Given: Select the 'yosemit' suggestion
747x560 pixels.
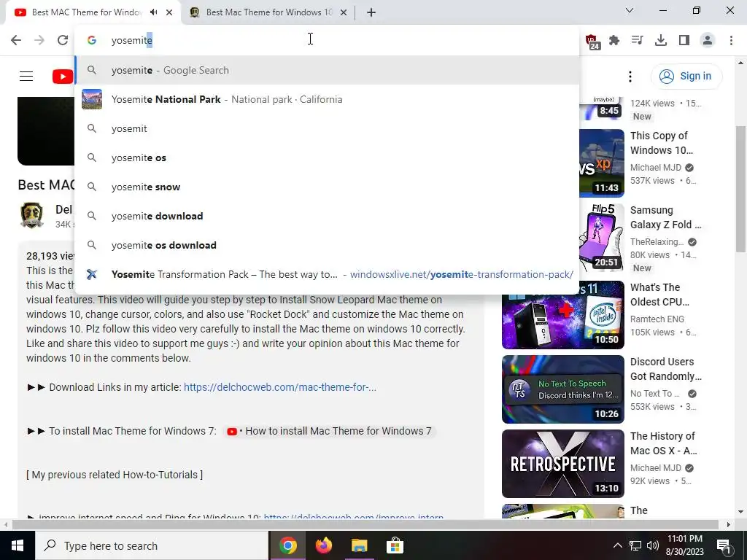Looking at the screenshot, I should click(327, 128).
